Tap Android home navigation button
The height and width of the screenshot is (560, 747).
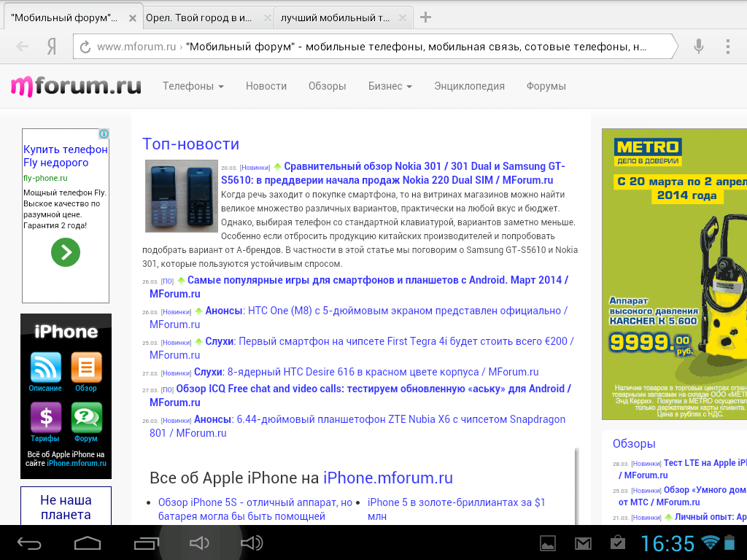pyautogui.click(x=88, y=542)
